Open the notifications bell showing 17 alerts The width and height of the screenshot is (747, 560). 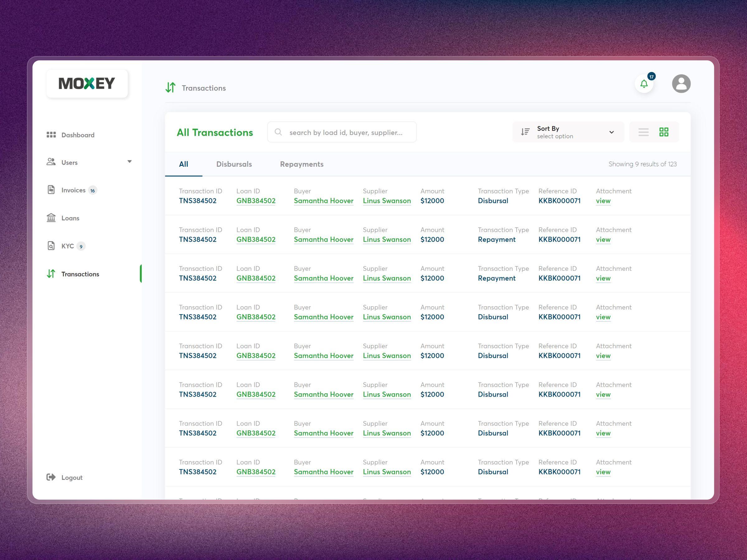644,84
